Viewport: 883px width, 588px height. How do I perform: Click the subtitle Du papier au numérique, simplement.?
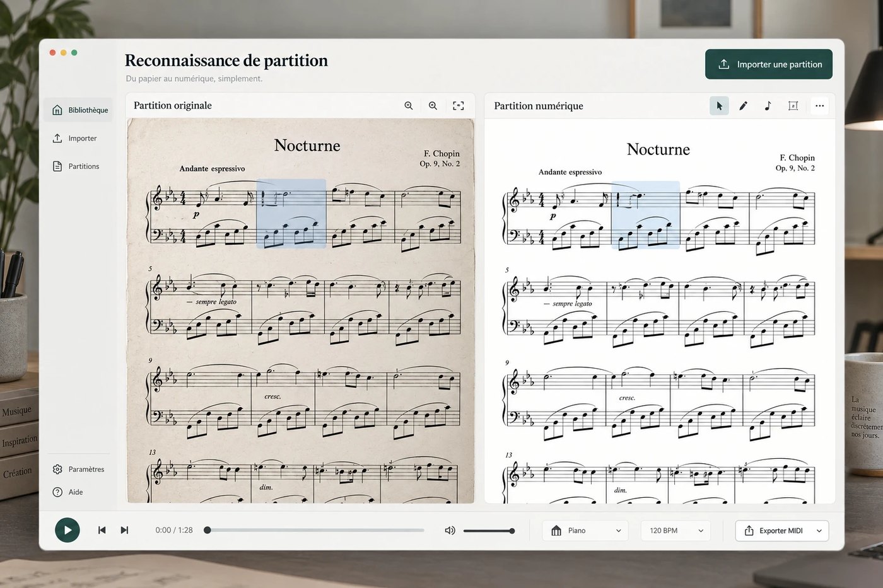pos(194,79)
